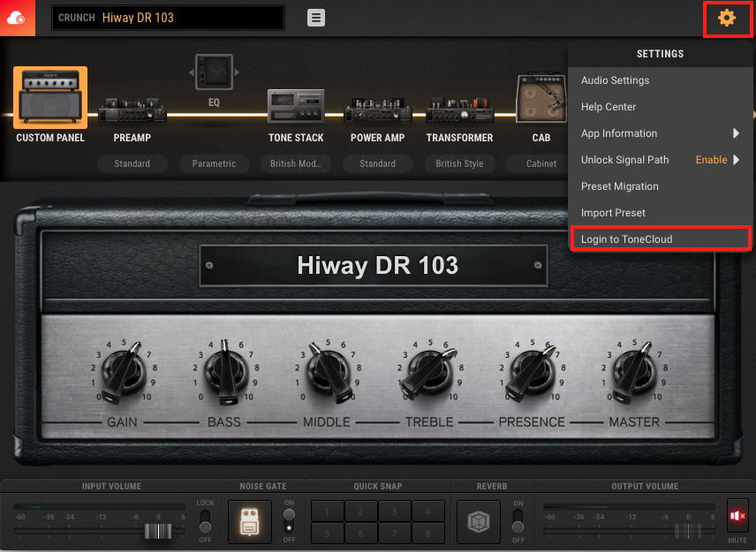This screenshot has height=552, width=756.
Task: Open the EQ module
Action: coord(214,72)
